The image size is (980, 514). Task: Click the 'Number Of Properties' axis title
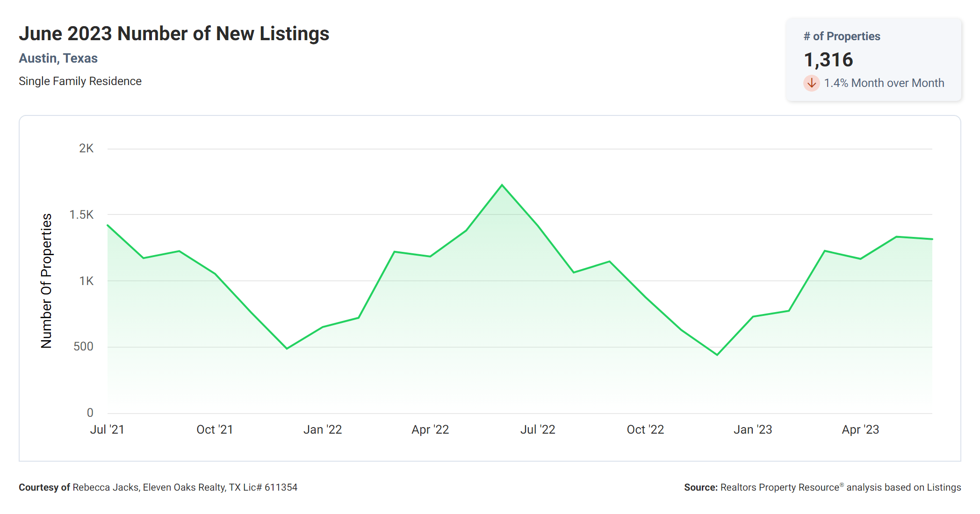pyautogui.click(x=46, y=281)
